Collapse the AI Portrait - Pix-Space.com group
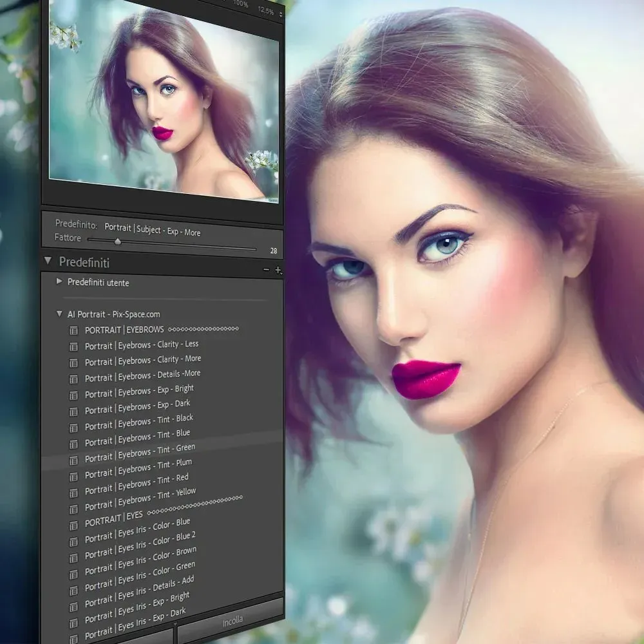Image resolution: width=644 pixels, height=644 pixels. tap(59, 314)
